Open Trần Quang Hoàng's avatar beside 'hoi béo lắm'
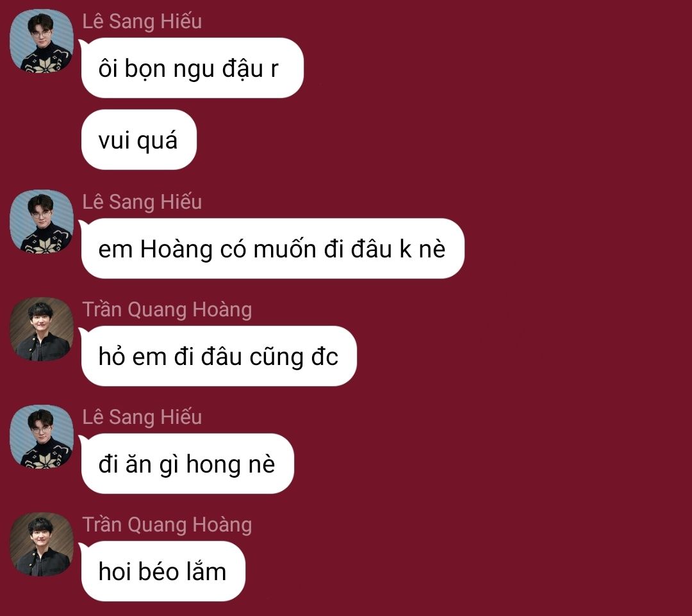The image size is (692, 616). 42,544
